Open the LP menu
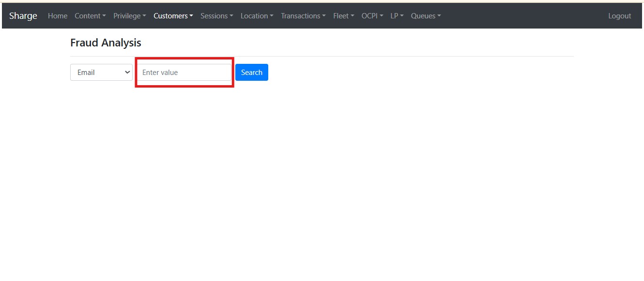The width and height of the screenshot is (644, 281). click(397, 16)
